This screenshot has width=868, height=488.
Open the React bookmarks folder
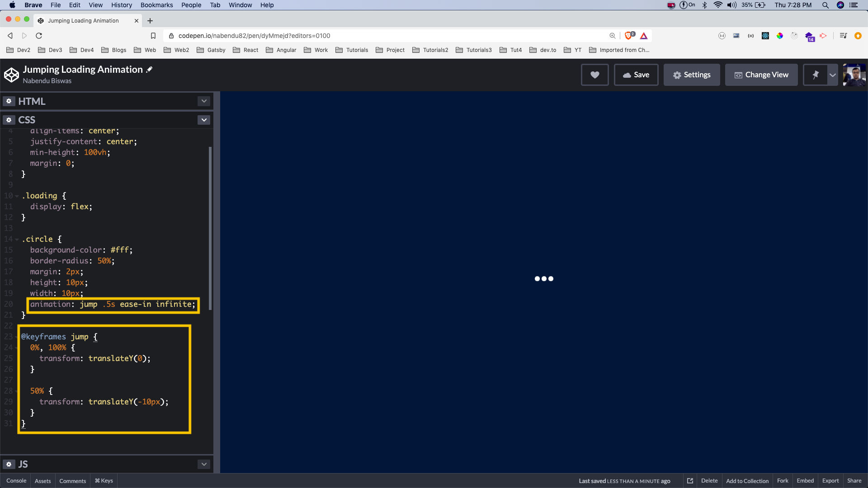pos(245,50)
